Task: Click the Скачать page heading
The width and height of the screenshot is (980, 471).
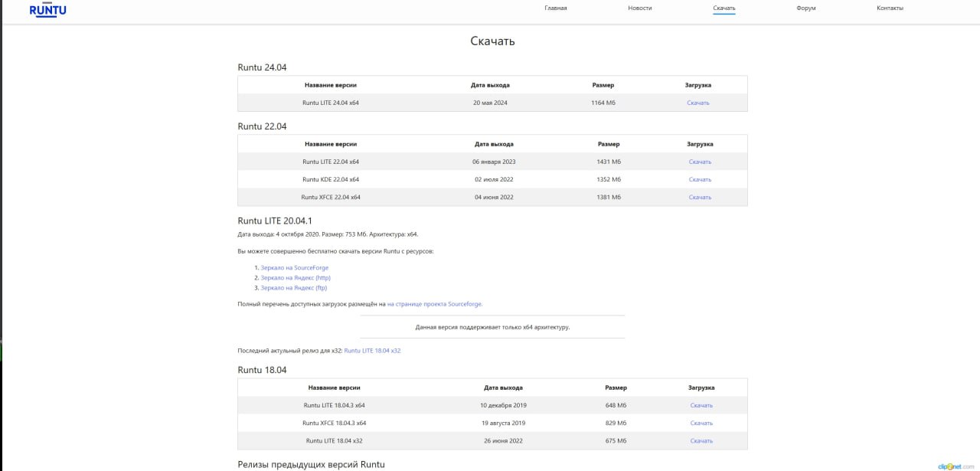Action: [x=492, y=41]
